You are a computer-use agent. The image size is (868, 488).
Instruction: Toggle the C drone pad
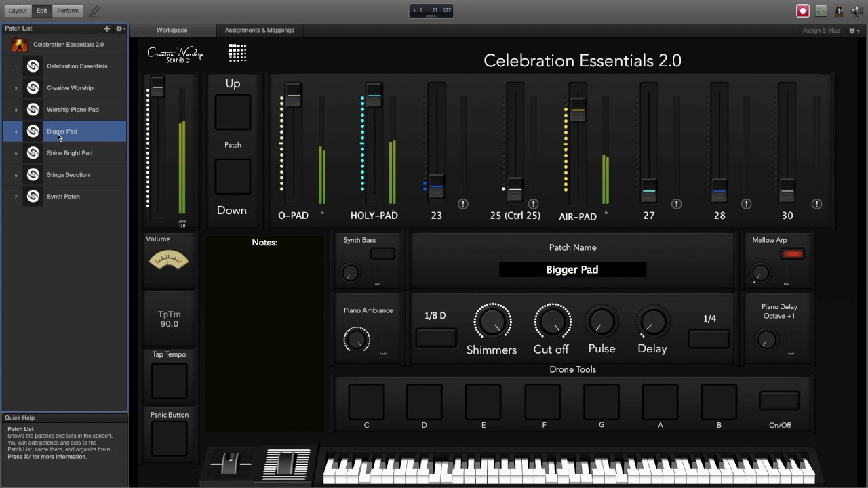click(x=366, y=402)
